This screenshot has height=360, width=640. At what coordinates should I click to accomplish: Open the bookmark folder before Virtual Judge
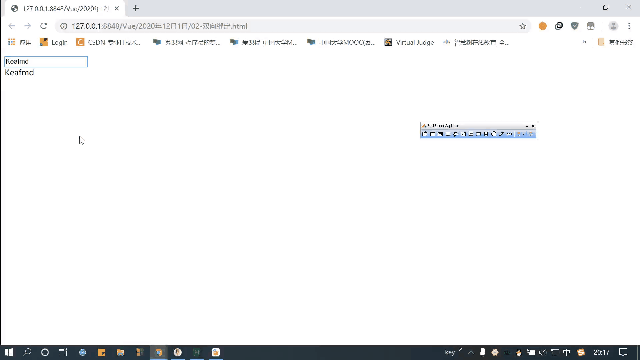[x=341, y=42]
